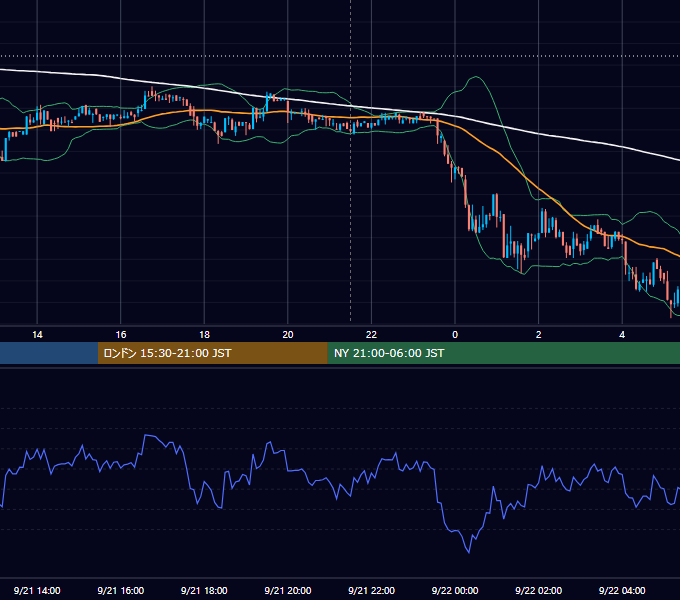The height and width of the screenshot is (600, 680).
Task: Click the 9/21 18:00 time label
Action: (204, 590)
